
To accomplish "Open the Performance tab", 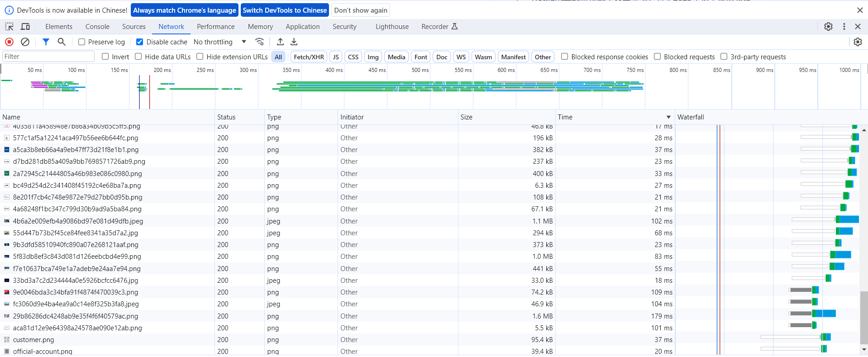I will point(216,27).
